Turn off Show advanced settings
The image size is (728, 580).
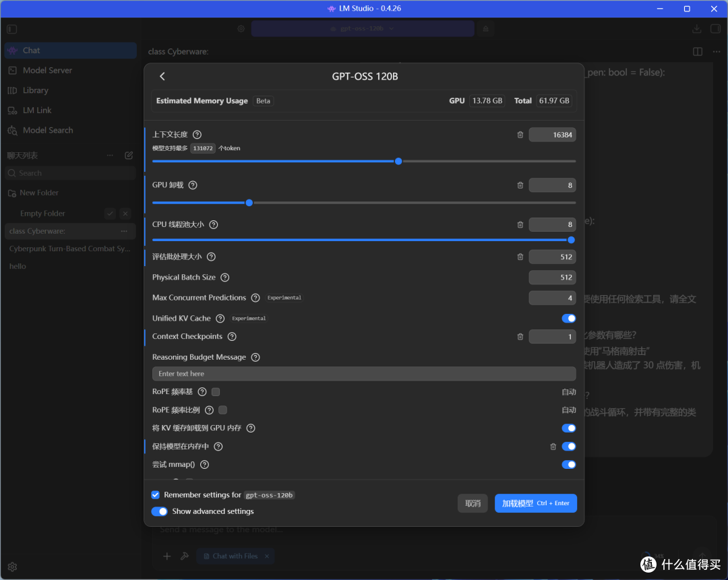[159, 511]
